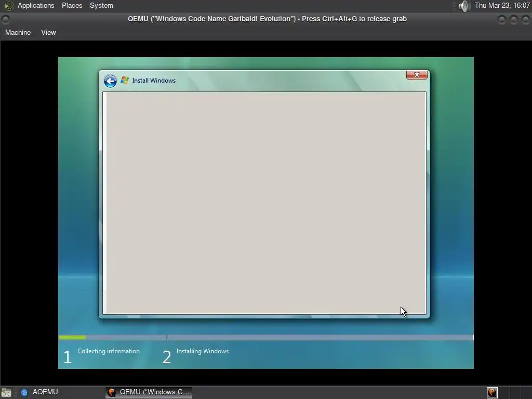Click the green setup progress bar
The width and height of the screenshot is (532, 399).
click(73, 337)
